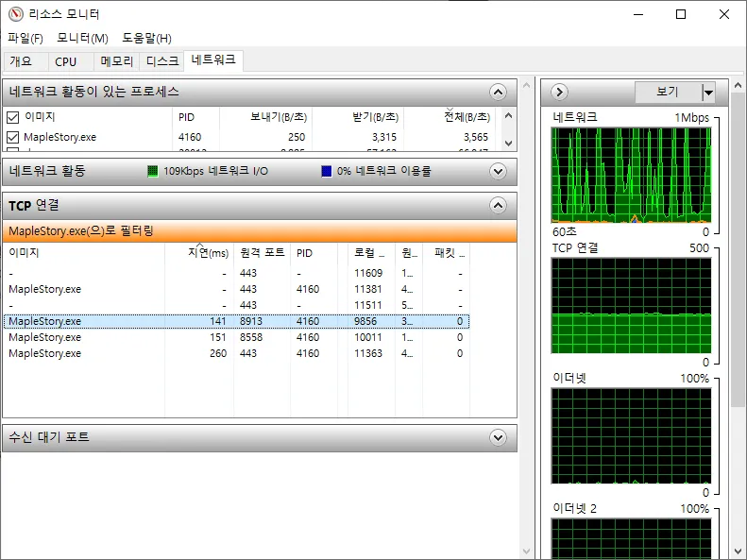Click the 3,565 total bytes value

(x=476, y=137)
